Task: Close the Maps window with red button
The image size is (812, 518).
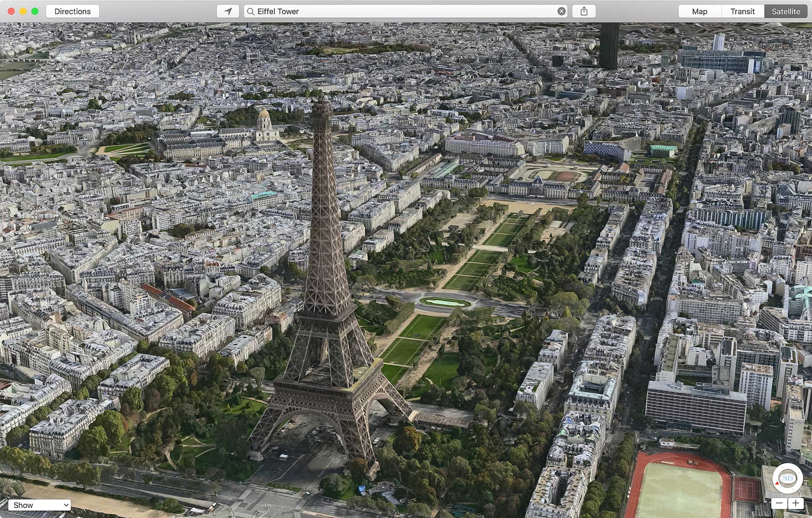Action: pos(11,12)
